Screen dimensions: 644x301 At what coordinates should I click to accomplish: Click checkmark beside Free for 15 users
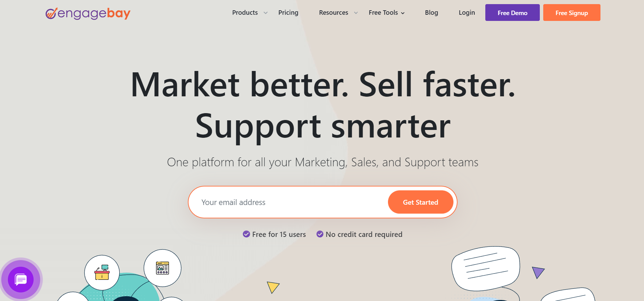tap(246, 234)
